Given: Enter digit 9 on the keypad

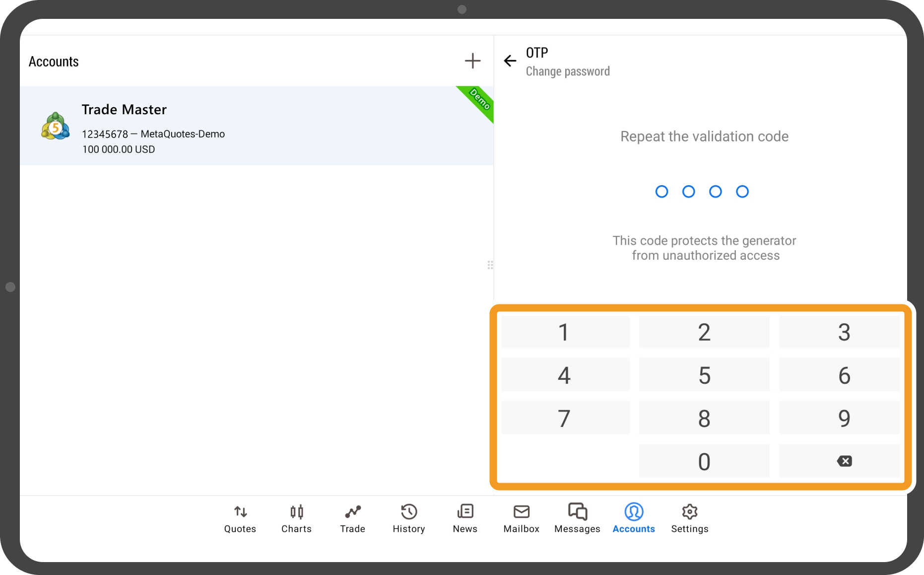Looking at the screenshot, I should point(844,418).
